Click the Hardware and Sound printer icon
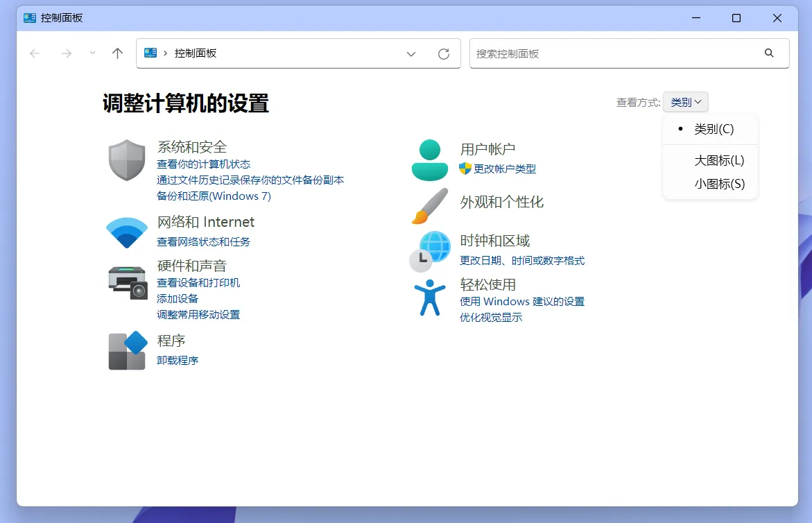This screenshot has height=523, width=812. point(128,282)
